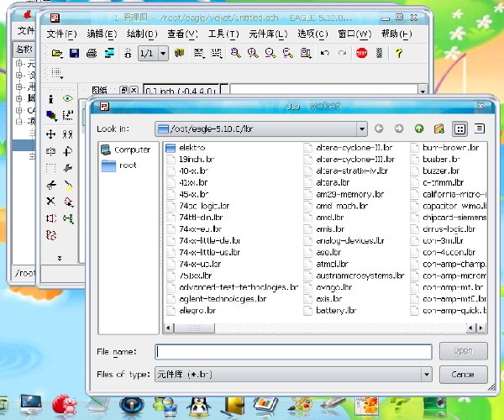Open the Files of type dropdown
Screen dimensions: 504x420
pos(427,375)
